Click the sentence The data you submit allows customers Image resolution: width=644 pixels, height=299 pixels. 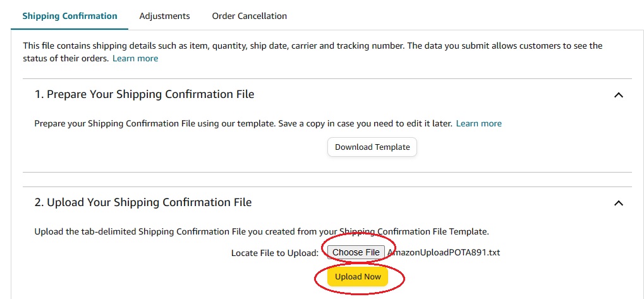click(313, 52)
